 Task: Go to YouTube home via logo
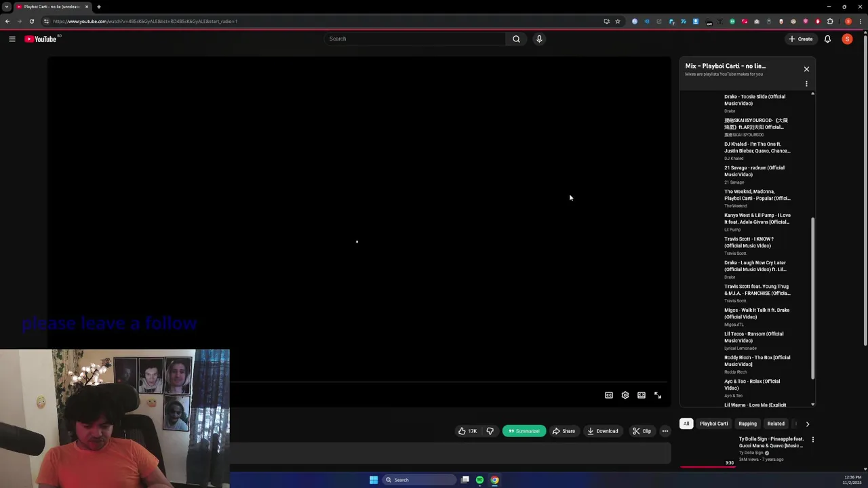[x=42, y=39]
